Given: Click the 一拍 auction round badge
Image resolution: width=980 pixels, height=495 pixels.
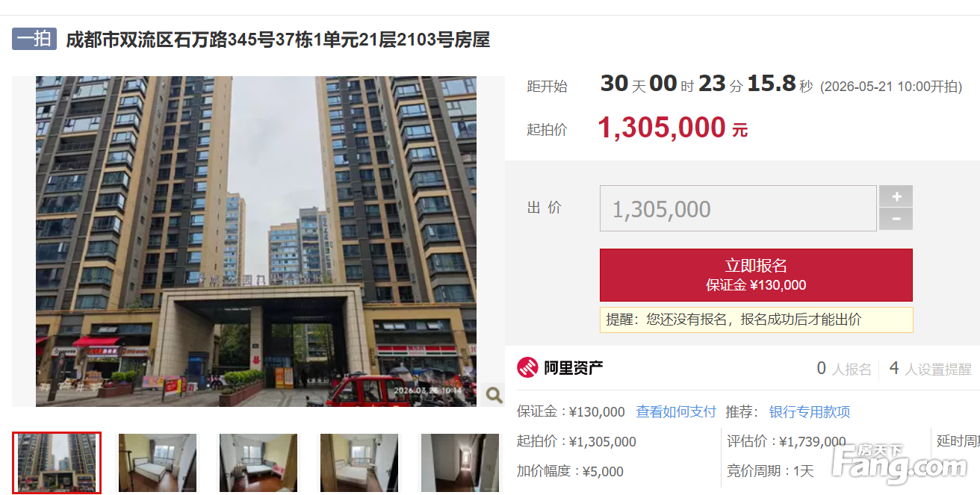Looking at the screenshot, I should tap(34, 39).
